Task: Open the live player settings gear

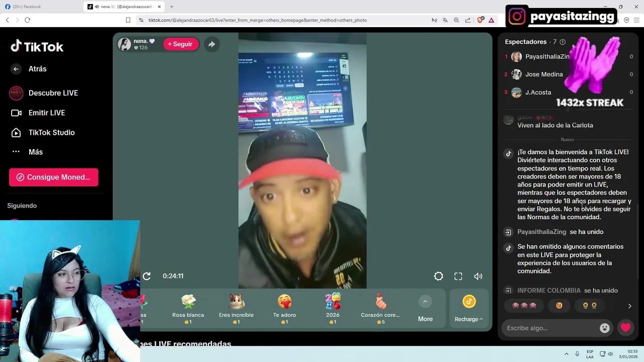Action: (x=439, y=276)
